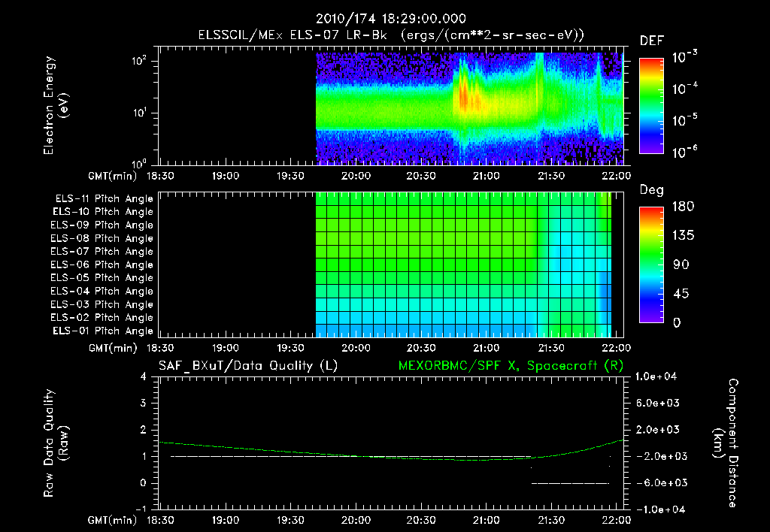Click the ELS-07 Pitch Angle row label
Image resolution: width=770 pixels, height=532 pixels.
coord(102,251)
